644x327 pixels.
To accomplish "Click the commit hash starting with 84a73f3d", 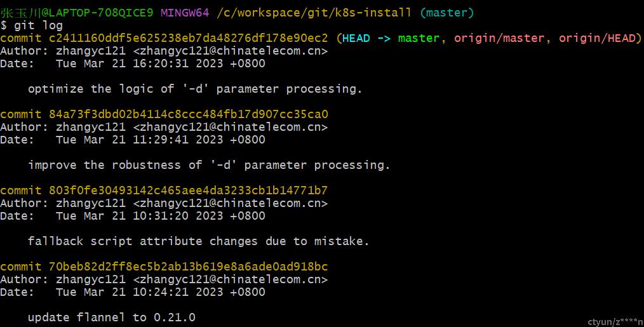I will (189, 114).
